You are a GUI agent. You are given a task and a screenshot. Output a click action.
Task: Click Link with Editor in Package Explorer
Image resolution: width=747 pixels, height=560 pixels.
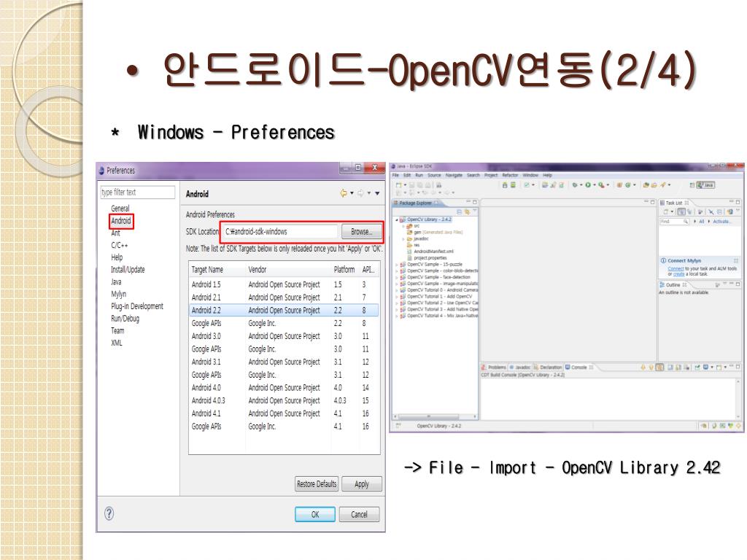[x=468, y=211]
